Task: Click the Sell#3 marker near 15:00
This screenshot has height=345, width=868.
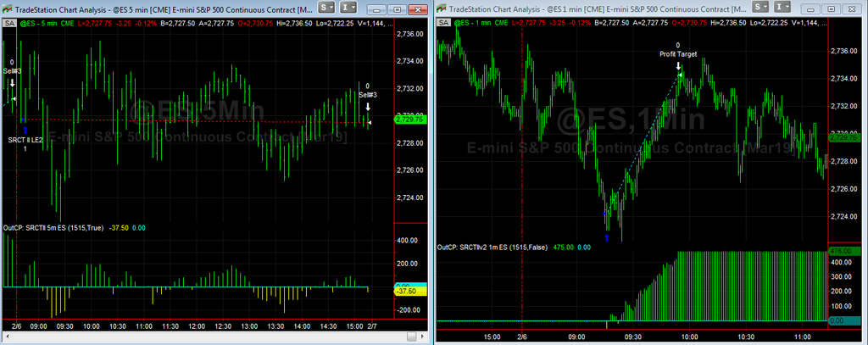Action: [x=367, y=95]
